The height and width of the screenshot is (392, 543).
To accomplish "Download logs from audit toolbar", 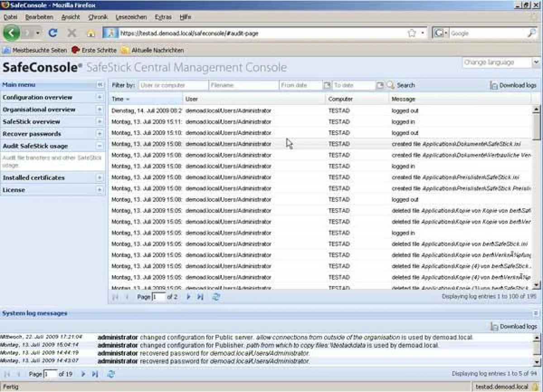I will coord(514,85).
